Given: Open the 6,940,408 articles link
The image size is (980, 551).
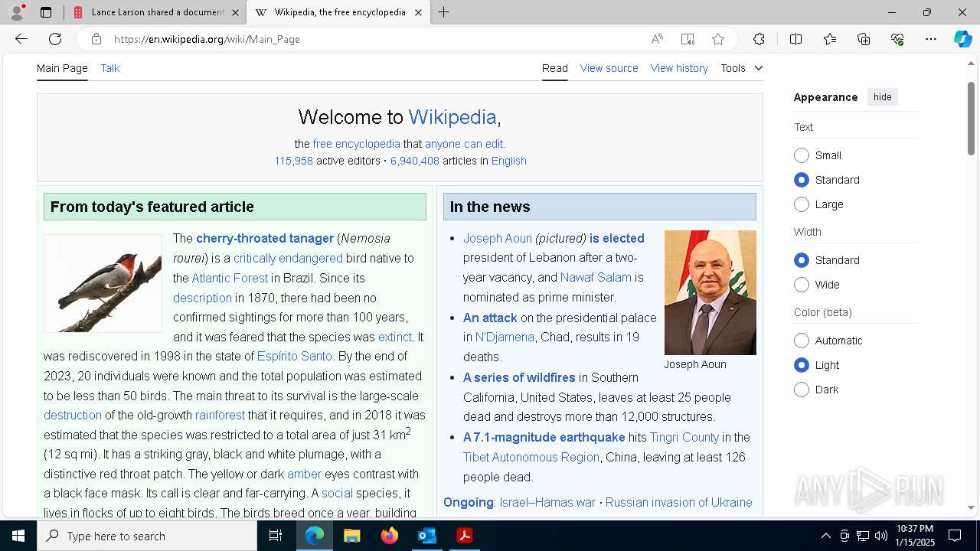Looking at the screenshot, I should click(415, 161).
